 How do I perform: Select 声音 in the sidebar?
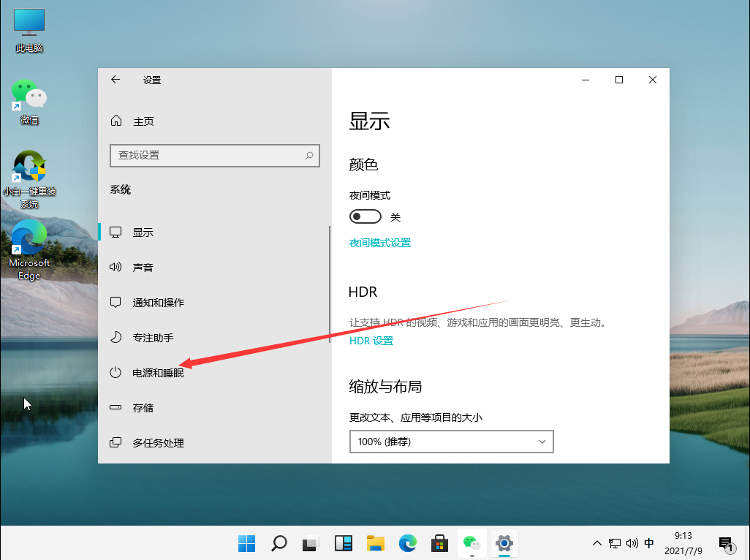tap(143, 267)
